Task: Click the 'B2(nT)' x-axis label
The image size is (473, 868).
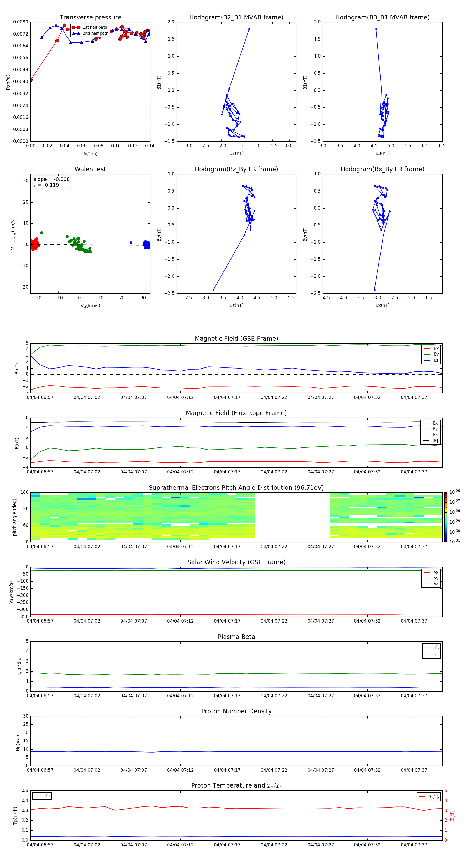Action: click(236, 153)
